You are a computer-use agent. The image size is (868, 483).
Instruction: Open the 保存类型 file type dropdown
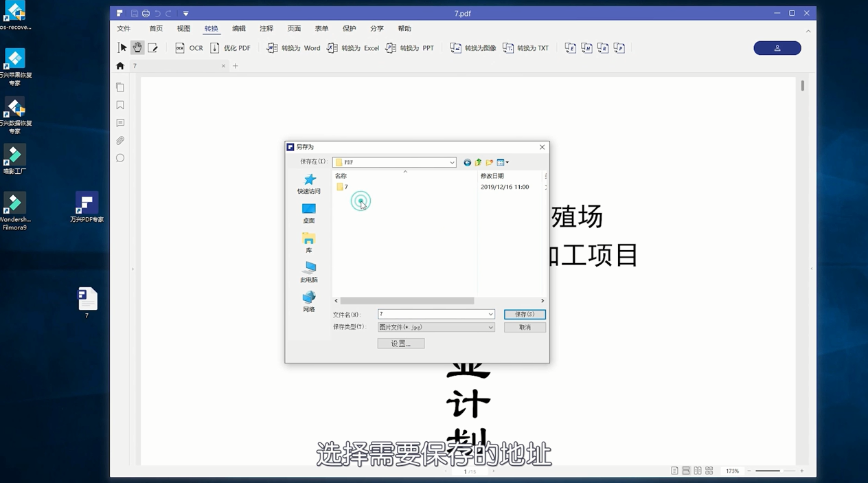tap(490, 327)
